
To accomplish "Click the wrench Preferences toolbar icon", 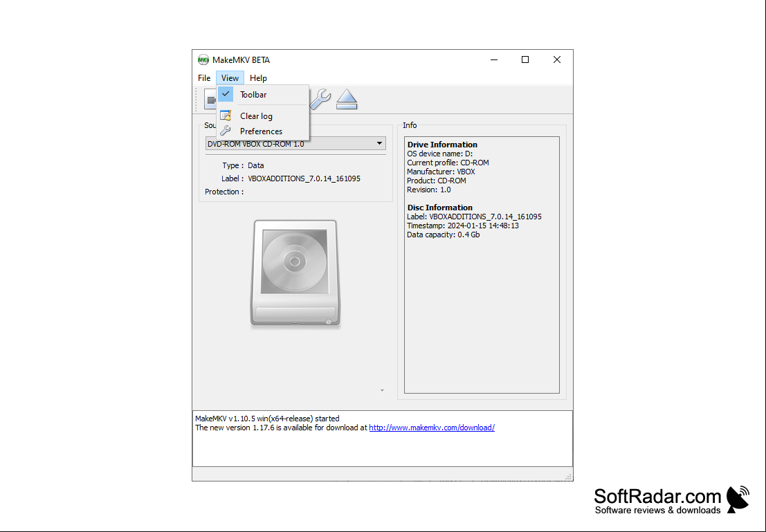I will click(321, 99).
